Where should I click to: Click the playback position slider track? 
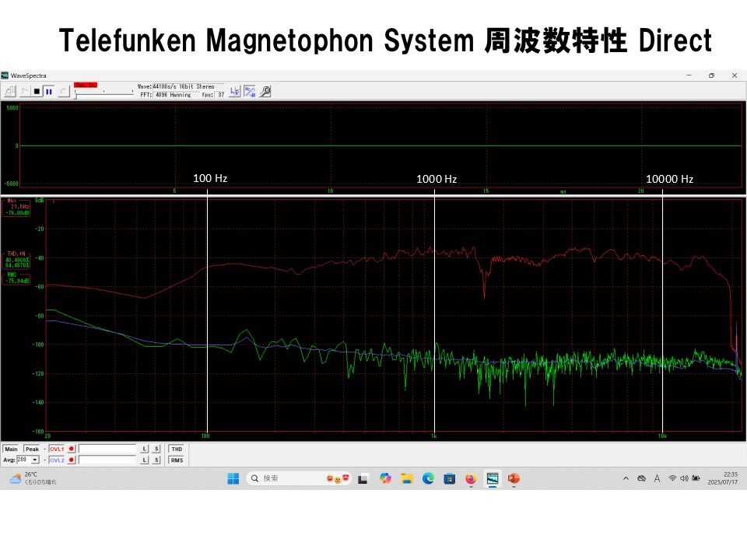(x=103, y=94)
